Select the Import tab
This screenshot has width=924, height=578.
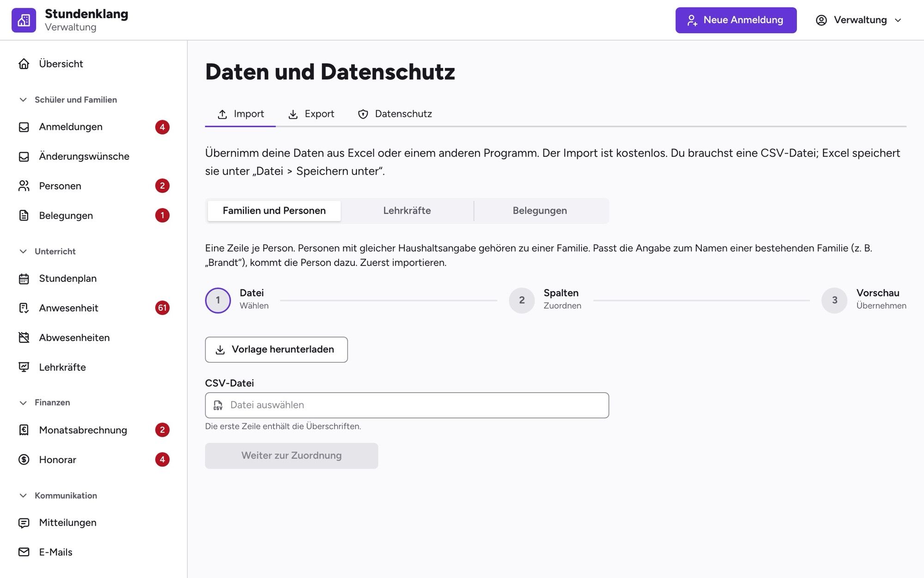[x=240, y=114]
